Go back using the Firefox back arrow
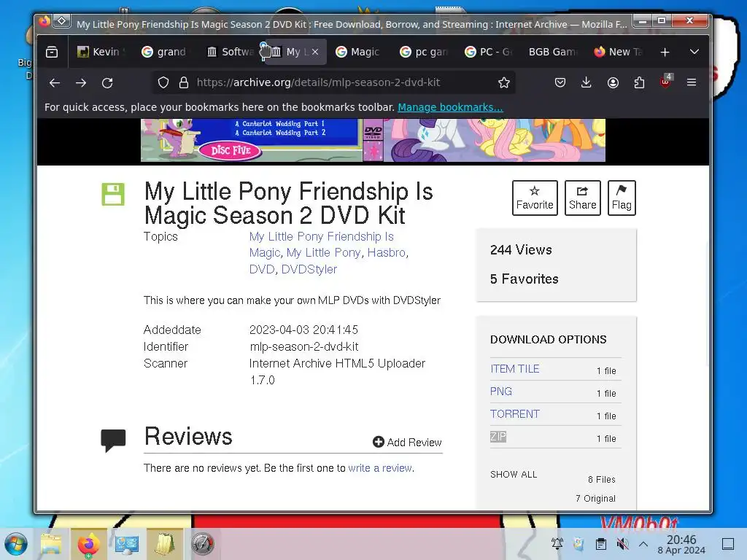The image size is (747, 560). point(55,83)
